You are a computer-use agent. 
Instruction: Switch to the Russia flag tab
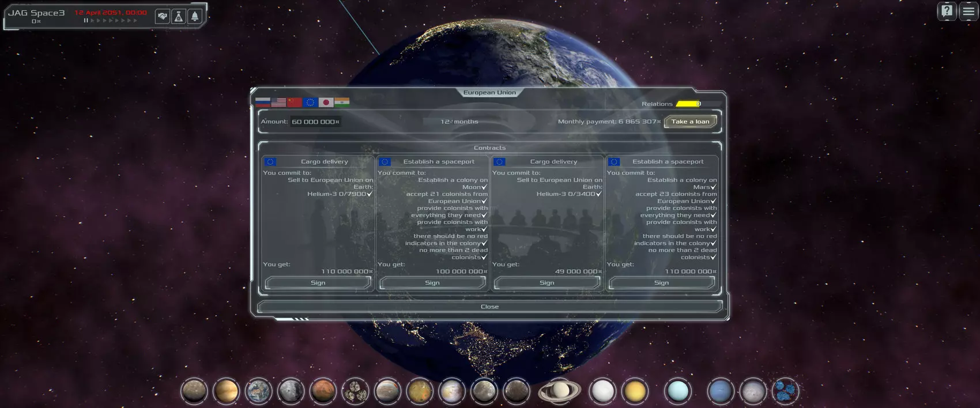(263, 102)
